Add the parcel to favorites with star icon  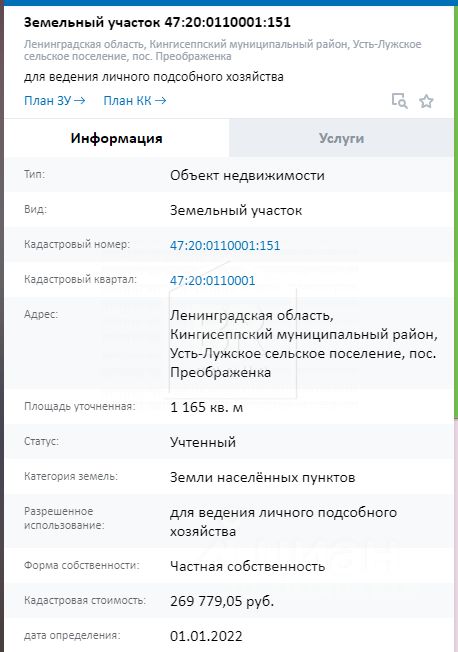[x=426, y=101]
